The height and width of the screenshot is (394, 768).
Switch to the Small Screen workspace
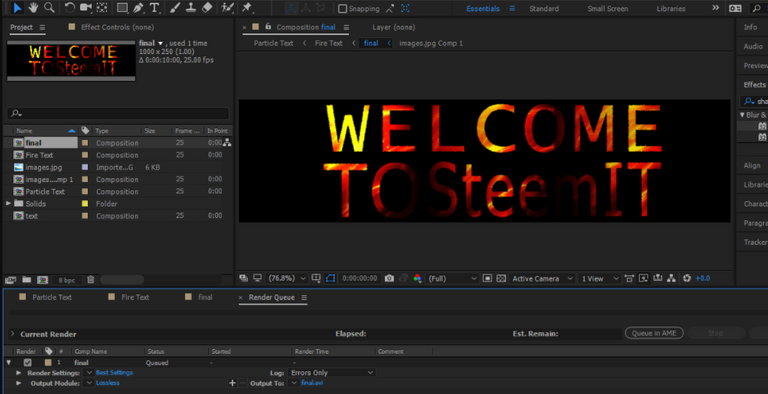(x=608, y=8)
